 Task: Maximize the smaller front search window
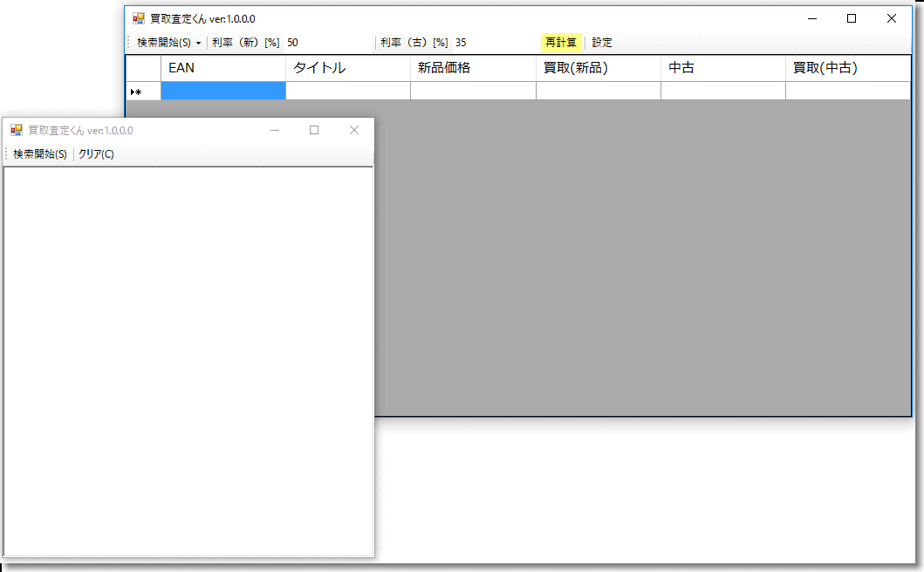[314, 130]
